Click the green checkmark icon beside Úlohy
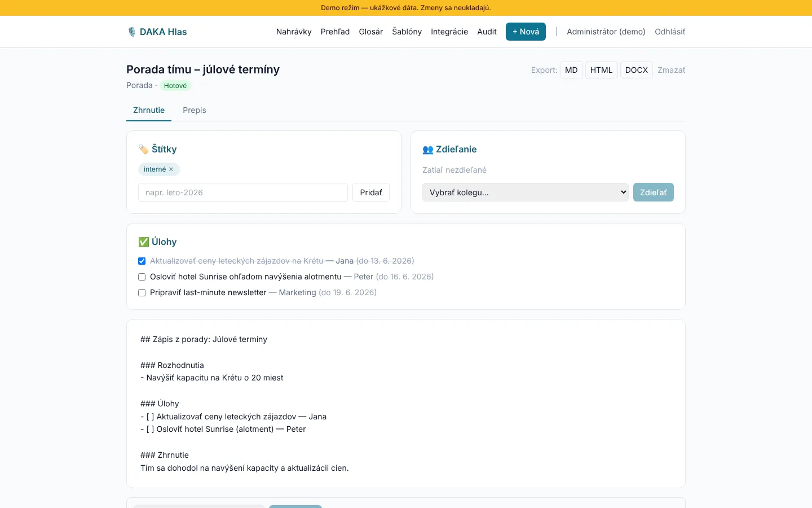This screenshot has width=812, height=508. coord(144,242)
